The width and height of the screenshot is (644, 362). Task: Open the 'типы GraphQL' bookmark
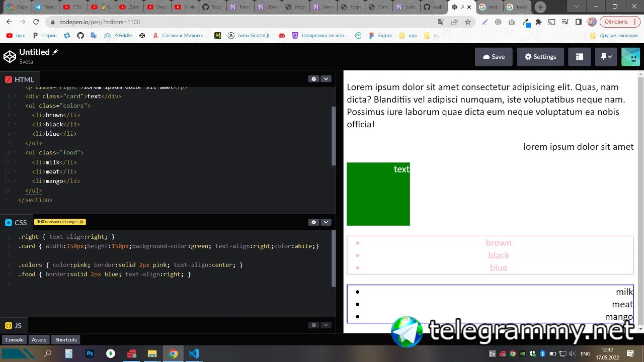click(249, 36)
